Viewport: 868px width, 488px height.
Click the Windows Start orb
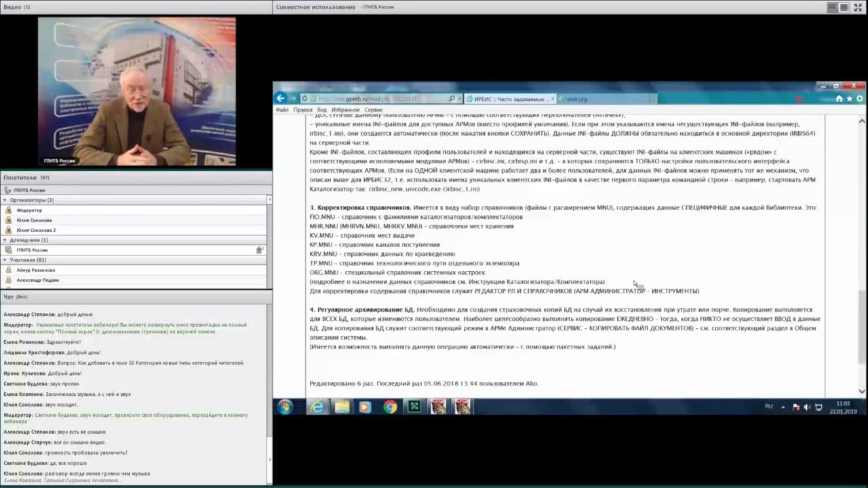[x=285, y=407]
